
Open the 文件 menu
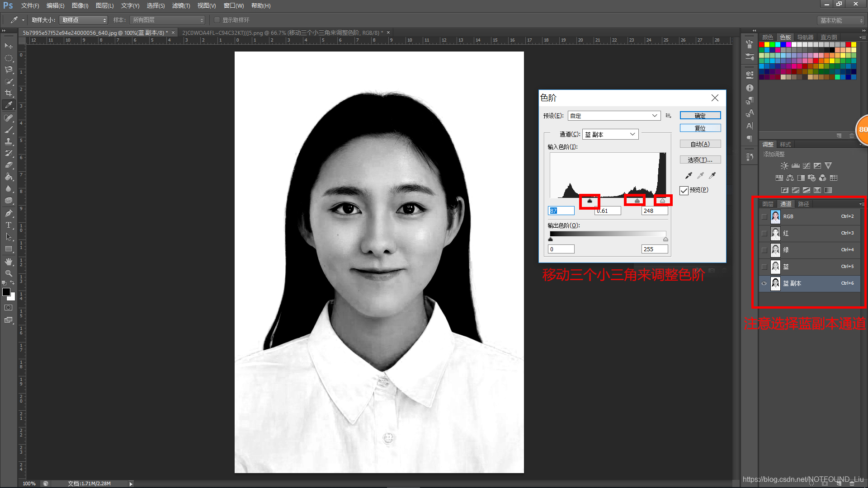(x=30, y=5)
